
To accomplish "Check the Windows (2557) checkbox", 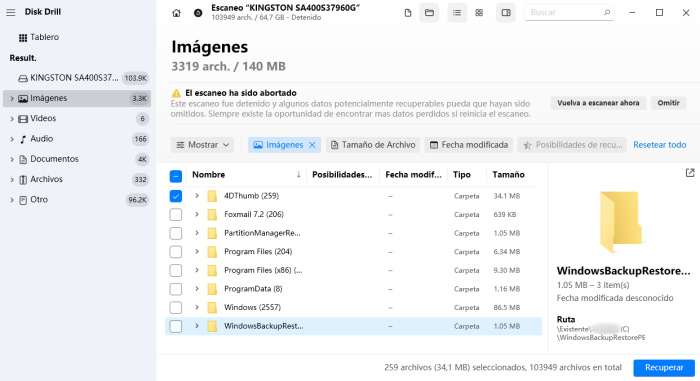I will [176, 308].
